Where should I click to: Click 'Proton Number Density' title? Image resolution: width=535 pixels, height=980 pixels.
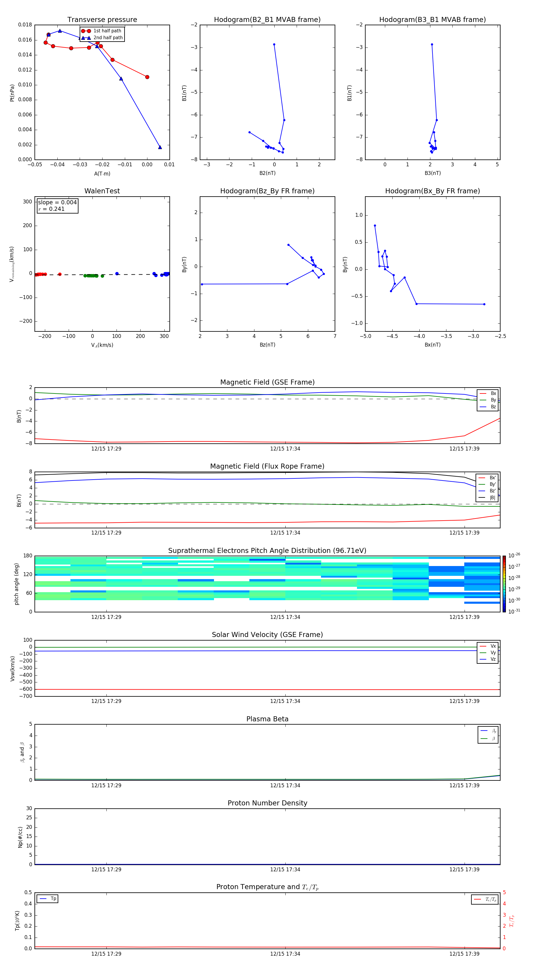click(267, 803)
